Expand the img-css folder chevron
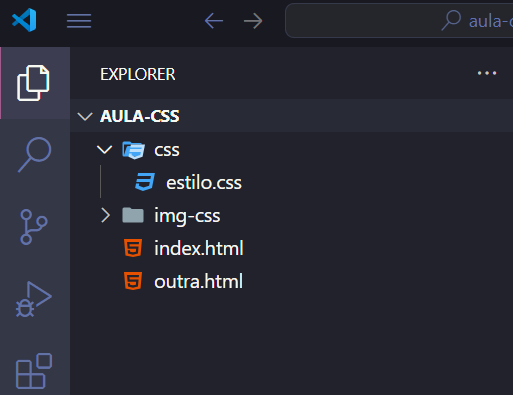The image size is (513, 395). coord(105,215)
